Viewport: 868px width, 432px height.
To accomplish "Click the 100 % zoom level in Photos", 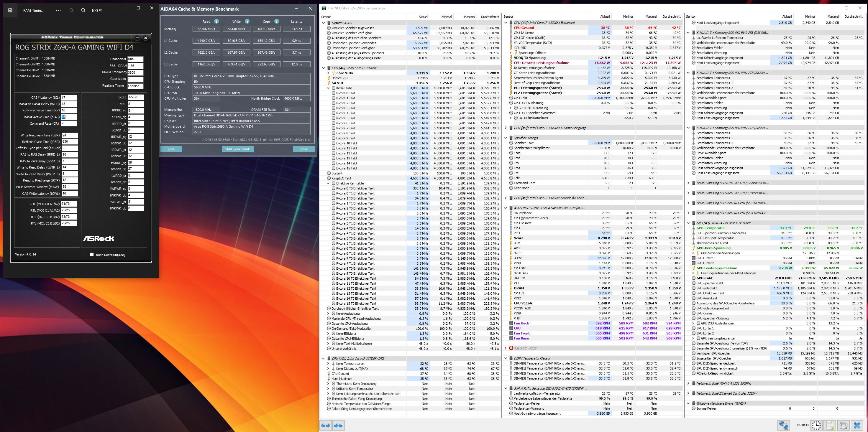I will pyautogui.click(x=97, y=10).
